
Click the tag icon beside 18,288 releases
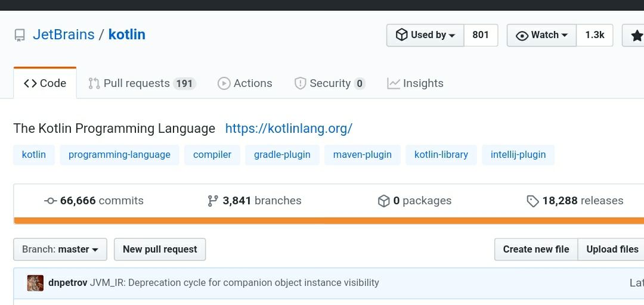click(x=532, y=201)
